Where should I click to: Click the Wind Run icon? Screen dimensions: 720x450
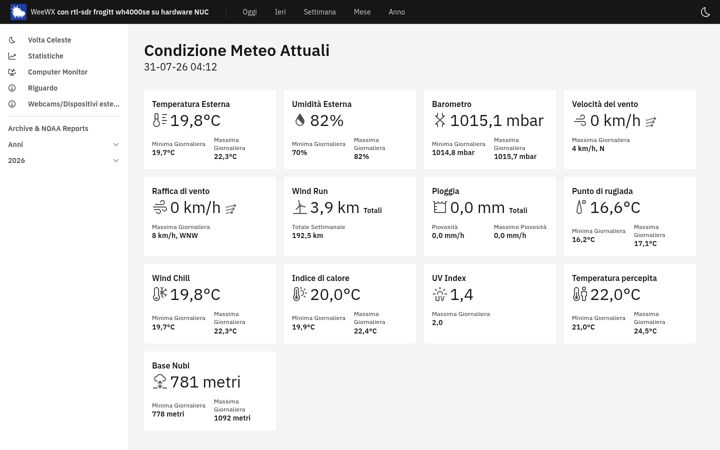click(300, 208)
